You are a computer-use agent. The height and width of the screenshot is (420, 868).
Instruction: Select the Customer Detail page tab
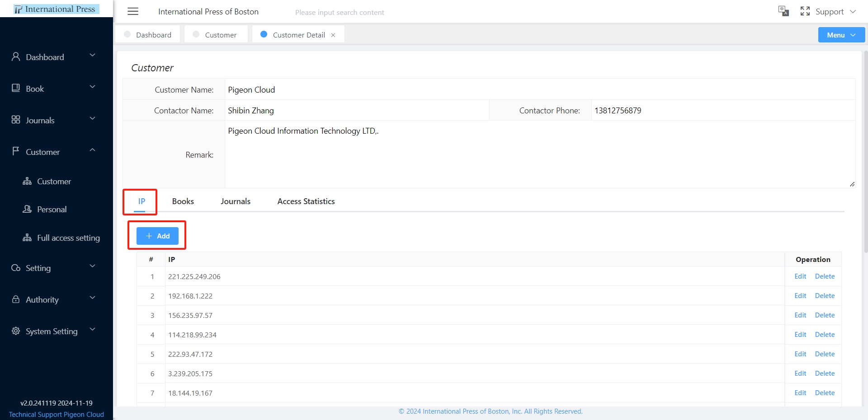pos(298,34)
